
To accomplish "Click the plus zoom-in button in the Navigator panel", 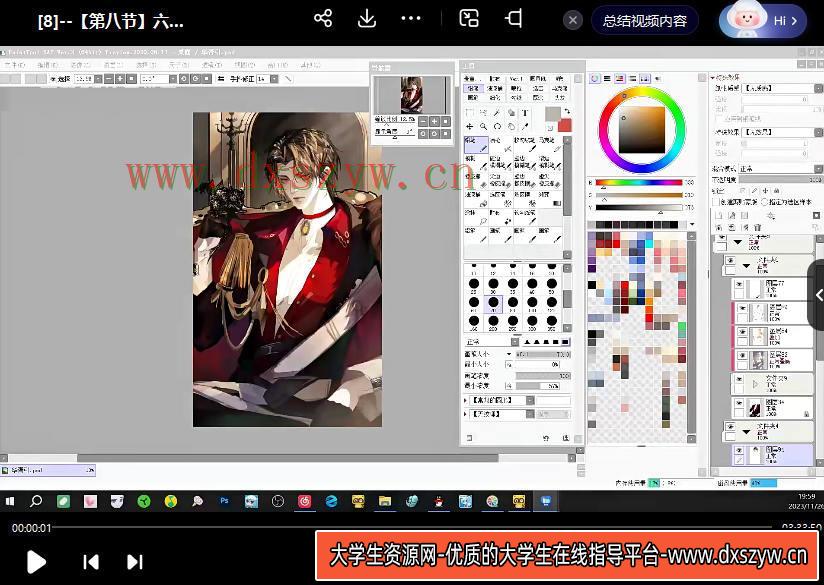I will (435, 121).
